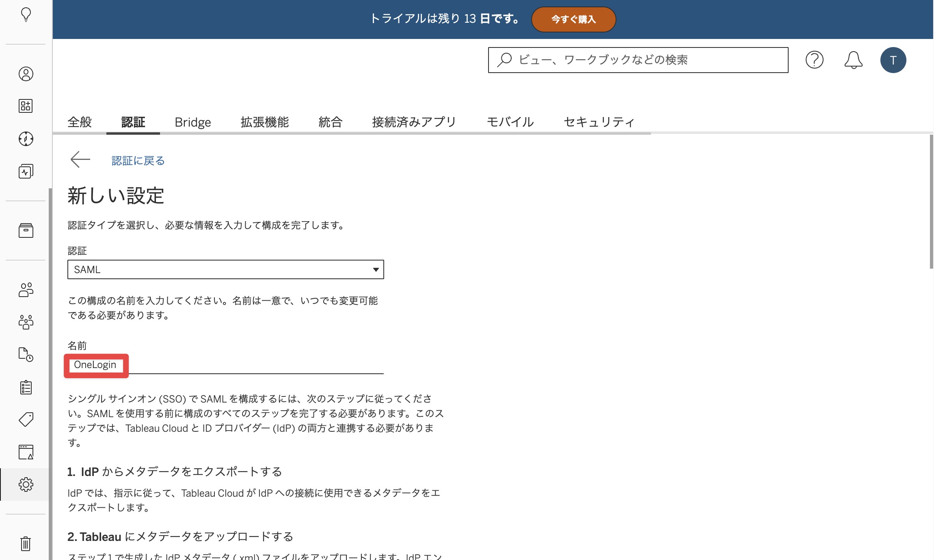Open the user avatar T menu

click(x=893, y=60)
